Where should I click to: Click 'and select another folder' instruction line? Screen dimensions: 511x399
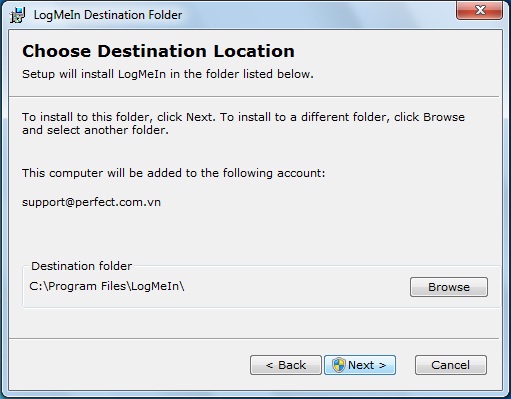point(95,130)
